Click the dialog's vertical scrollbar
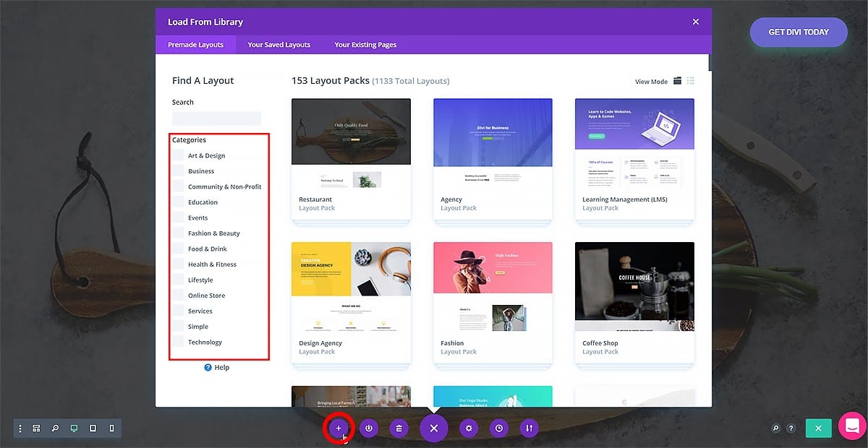Image resolution: width=868 pixels, height=448 pixels. tap(710, 64)
